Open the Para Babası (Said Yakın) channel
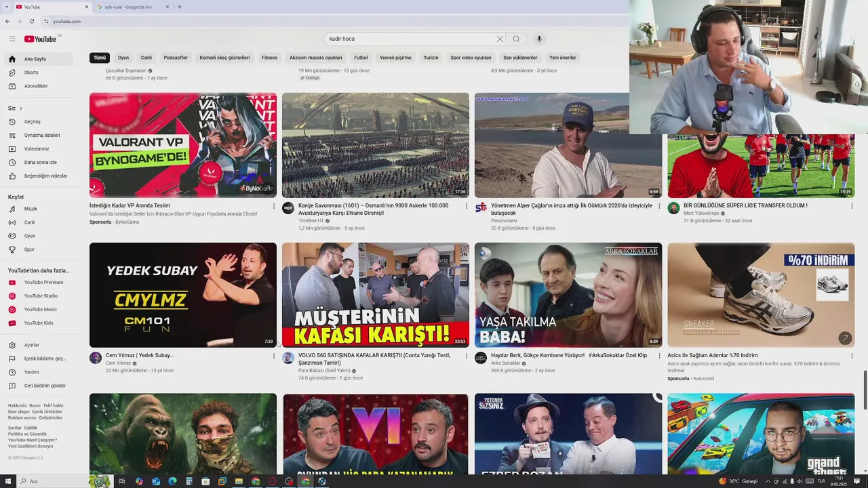 click(x=324, y=371)
